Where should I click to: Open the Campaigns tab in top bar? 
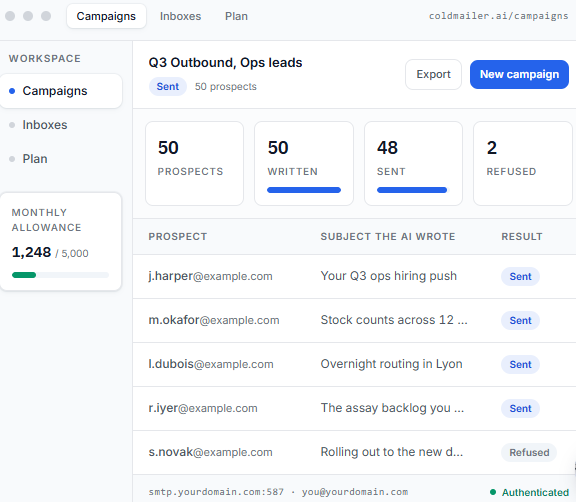(106, 16)
